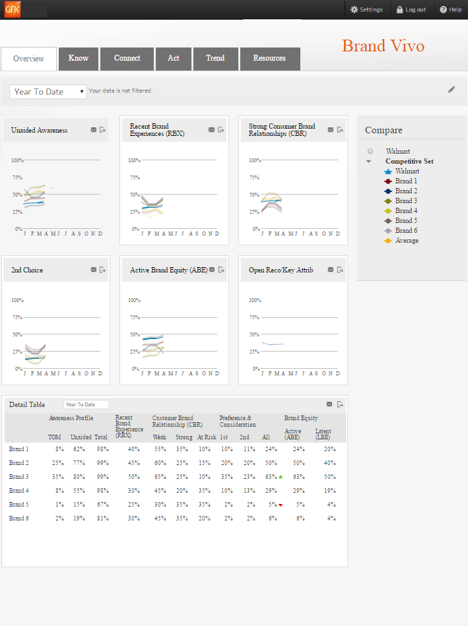The height and width of the screenshot is (626, 468).
Task: Click Brand 3 green up-arrow indicator
Action: click(280, 477)
